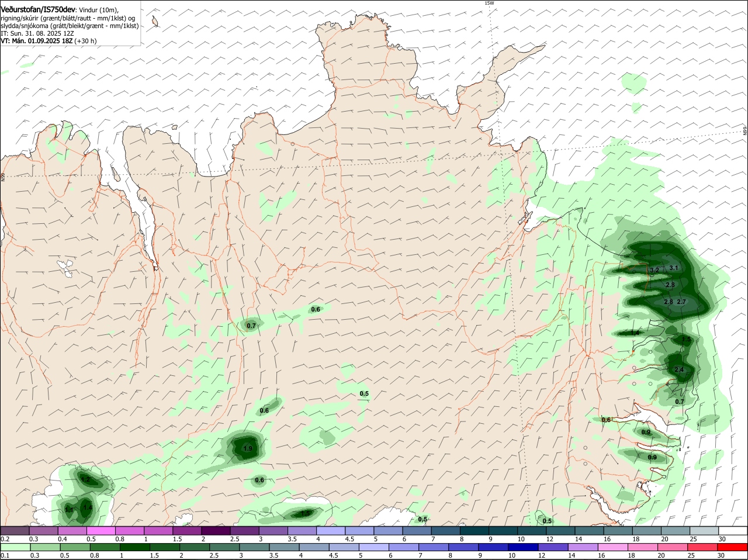Pick the white 30 mm snow legend swatch
The width and height of the screenshot is (748, 560).
coord(733,530)
